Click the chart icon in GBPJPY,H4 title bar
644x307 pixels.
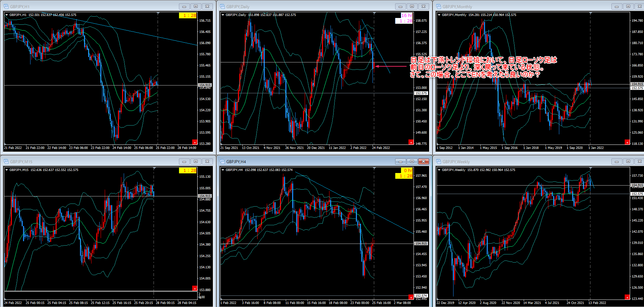[x=222, y=161]
